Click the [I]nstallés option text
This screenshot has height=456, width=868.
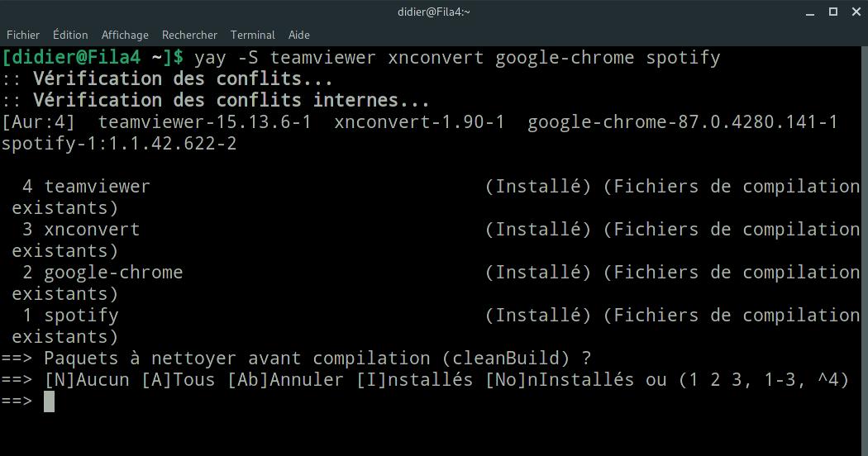[x=415, y=380]
